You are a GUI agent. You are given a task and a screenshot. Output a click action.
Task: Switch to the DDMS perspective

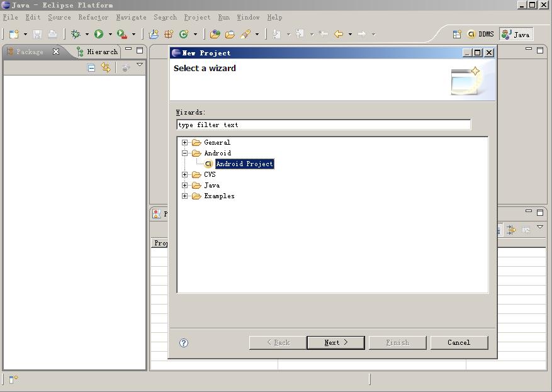coord(480,34)
